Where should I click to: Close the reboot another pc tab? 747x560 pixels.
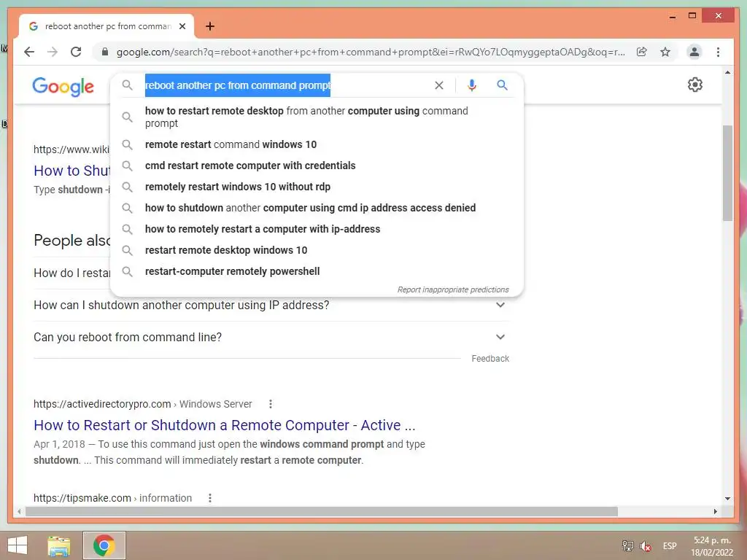point(182,26)
